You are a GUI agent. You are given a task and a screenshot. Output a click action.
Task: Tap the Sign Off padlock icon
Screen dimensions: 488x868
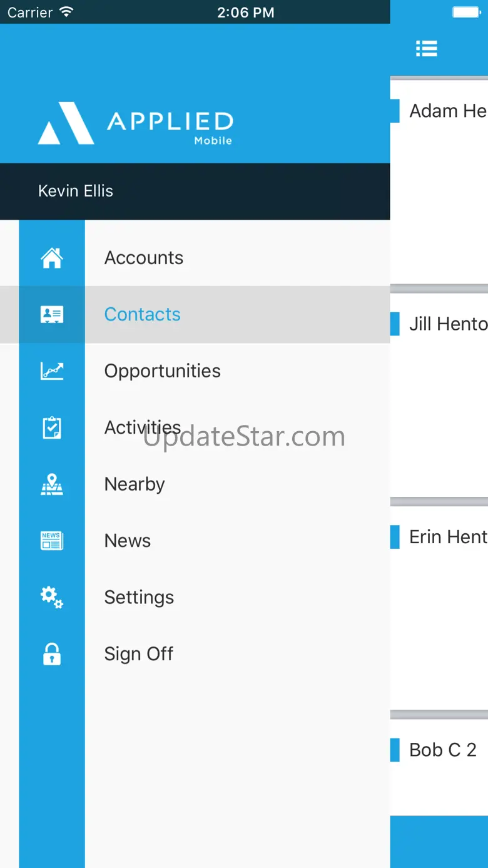52,654
